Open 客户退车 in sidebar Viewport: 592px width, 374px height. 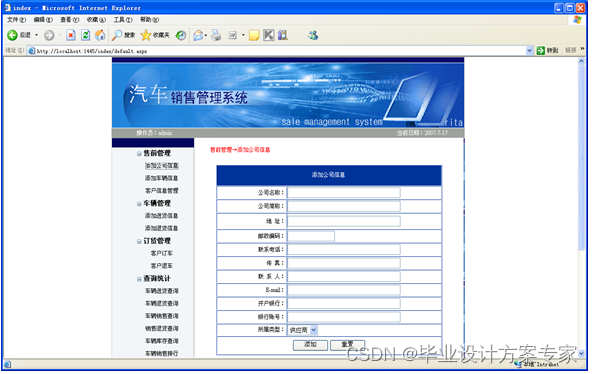[162, 266]
